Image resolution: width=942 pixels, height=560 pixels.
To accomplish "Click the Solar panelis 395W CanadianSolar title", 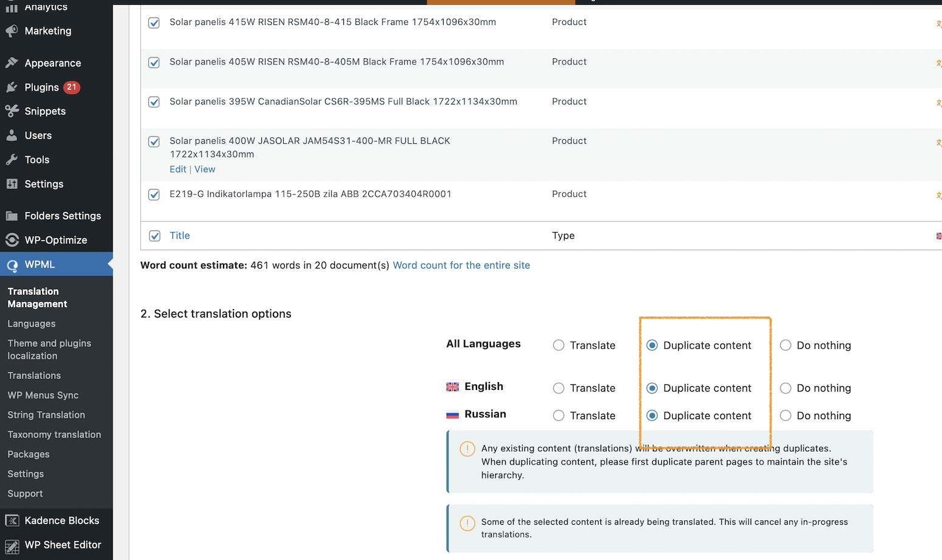I will pyautogui.click(x=343, y=101).
